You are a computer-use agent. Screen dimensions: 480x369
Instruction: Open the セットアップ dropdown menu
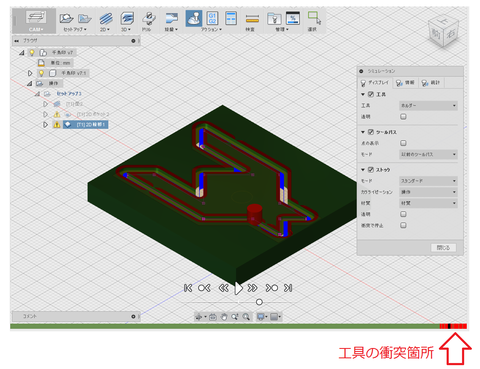pos(75,29)
